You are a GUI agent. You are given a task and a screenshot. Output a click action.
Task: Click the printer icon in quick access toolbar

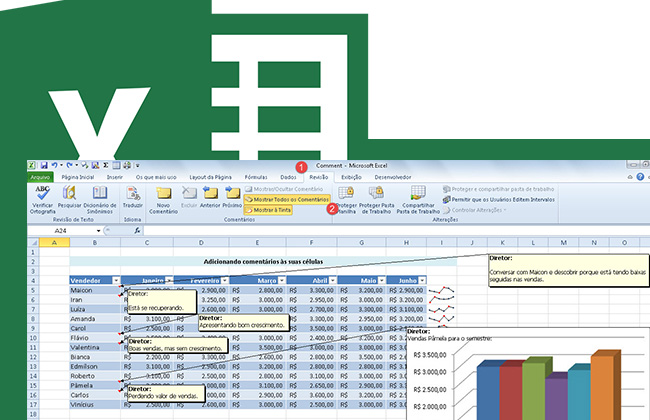coord(127,165)
